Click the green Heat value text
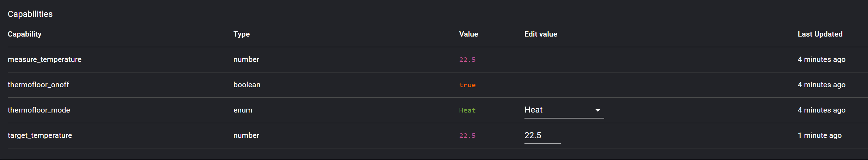The width and height of the screenshot is (868, 160). (467, 110)
